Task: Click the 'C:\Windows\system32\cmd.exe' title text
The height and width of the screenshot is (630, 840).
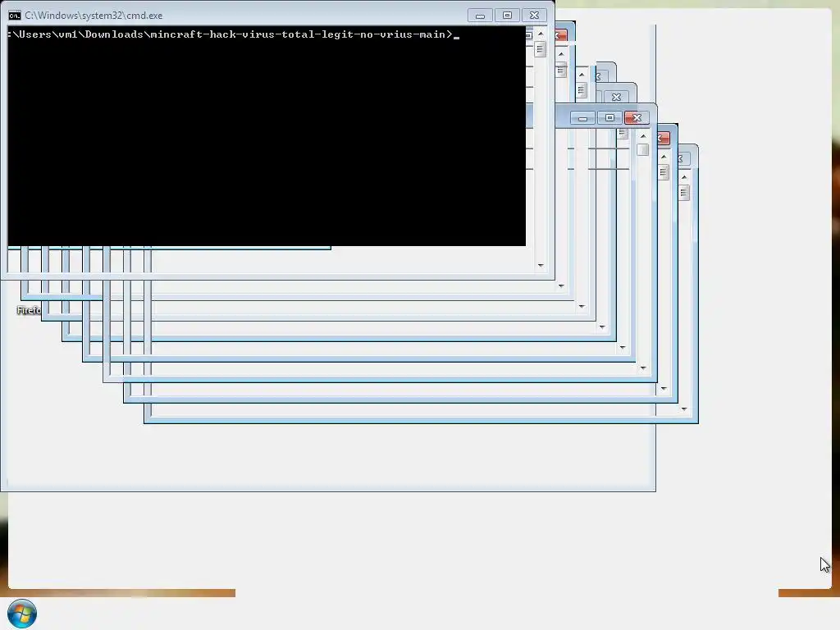Action: coord(94,16)
